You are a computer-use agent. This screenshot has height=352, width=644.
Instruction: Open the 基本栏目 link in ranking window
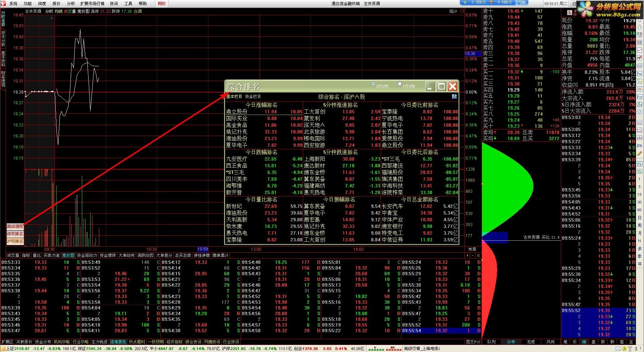(234, 97)
